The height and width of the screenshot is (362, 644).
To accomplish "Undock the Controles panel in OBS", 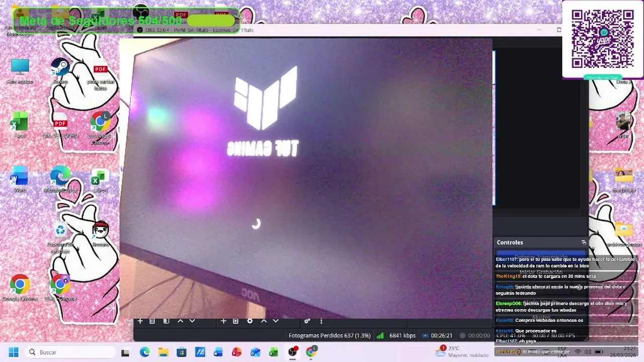I will coord(584,242).
